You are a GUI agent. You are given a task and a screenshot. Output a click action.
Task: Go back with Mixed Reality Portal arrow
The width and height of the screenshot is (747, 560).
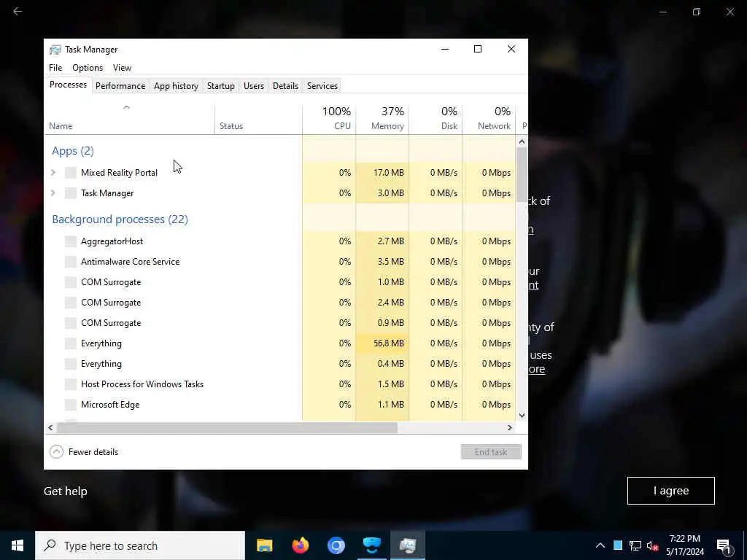[18, 11]
